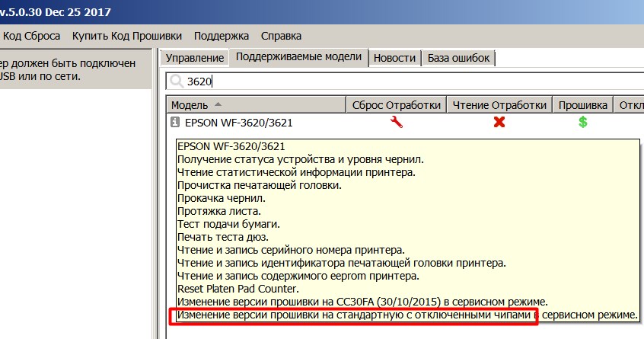The width and height of the screenshot is (644, 339).
Task: Click the green dollar icon under Прошивка
Action: [583, 122]
